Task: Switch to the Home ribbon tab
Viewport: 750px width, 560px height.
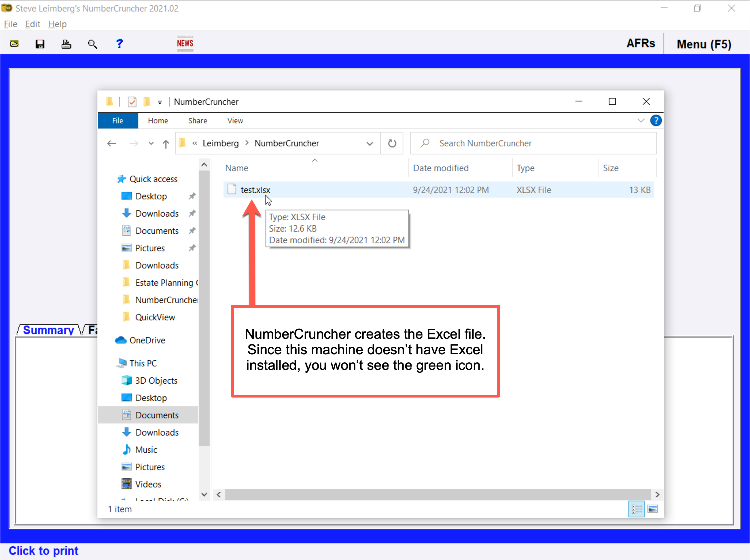Action: click(x=158, y=121)
